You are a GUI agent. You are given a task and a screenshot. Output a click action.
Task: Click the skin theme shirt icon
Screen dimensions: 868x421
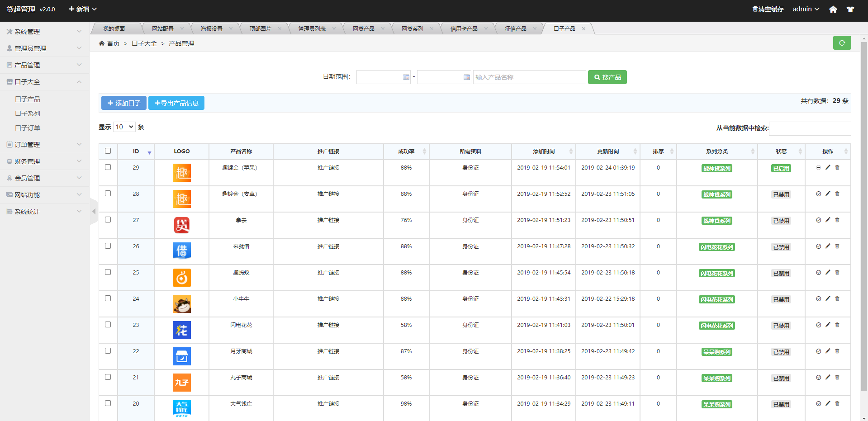850,9
